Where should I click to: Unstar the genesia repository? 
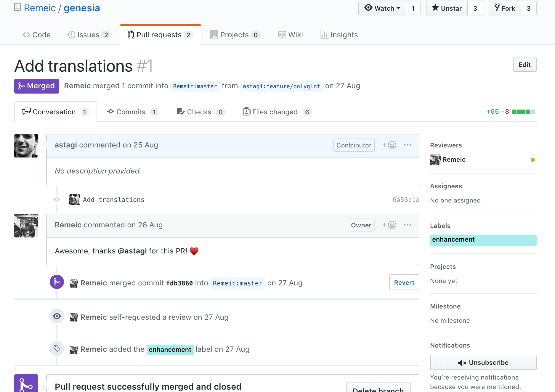[447, 8]
